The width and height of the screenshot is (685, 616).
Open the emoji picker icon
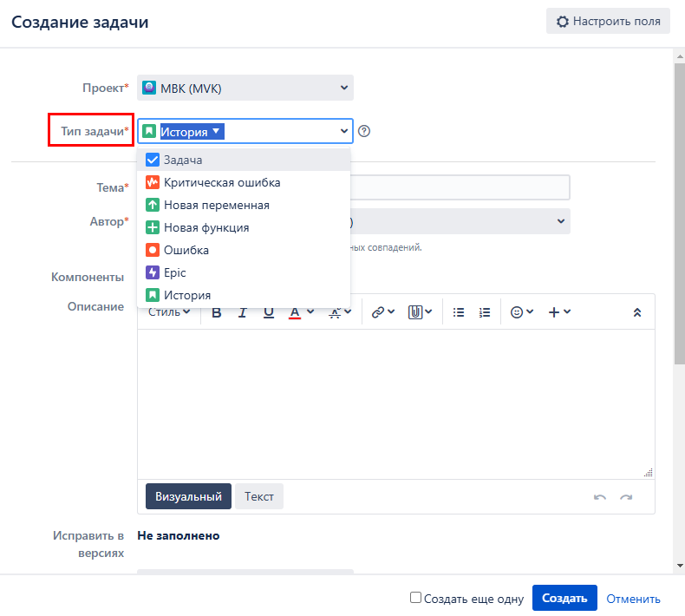521,313
